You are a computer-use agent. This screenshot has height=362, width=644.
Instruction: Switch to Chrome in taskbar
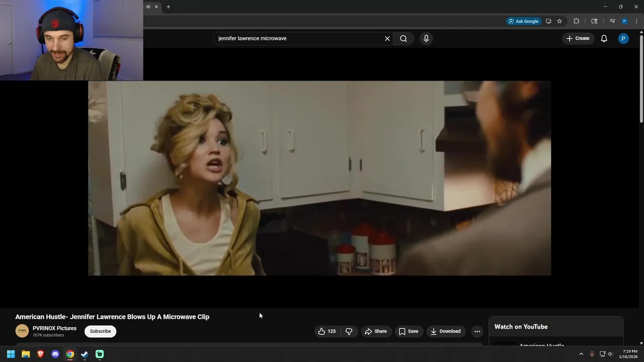[x=70, y=354]
